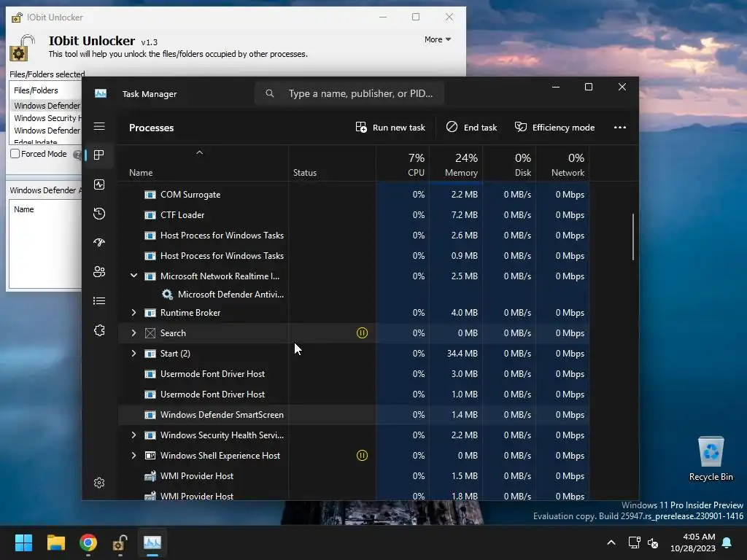
Task: Open the More dropdown in IObit Unlocker
Action: click(x=438, y=39)
